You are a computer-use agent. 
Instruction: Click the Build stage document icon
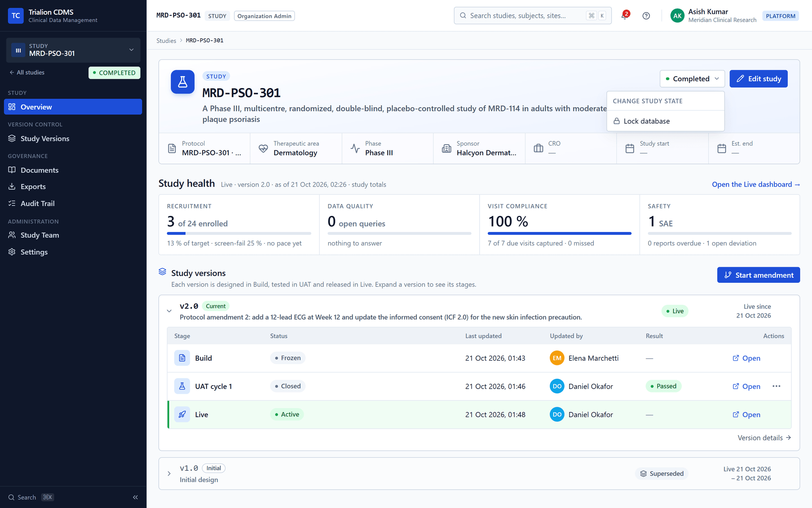[x=182, y=358]
